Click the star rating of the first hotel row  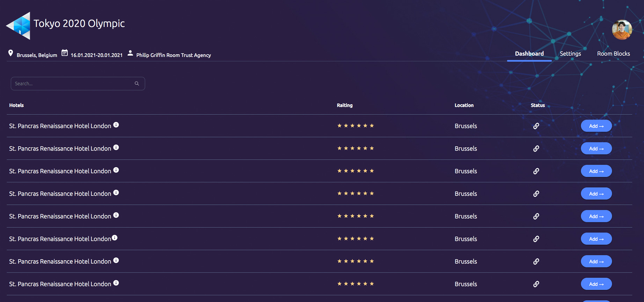click(x=356, y=126)
